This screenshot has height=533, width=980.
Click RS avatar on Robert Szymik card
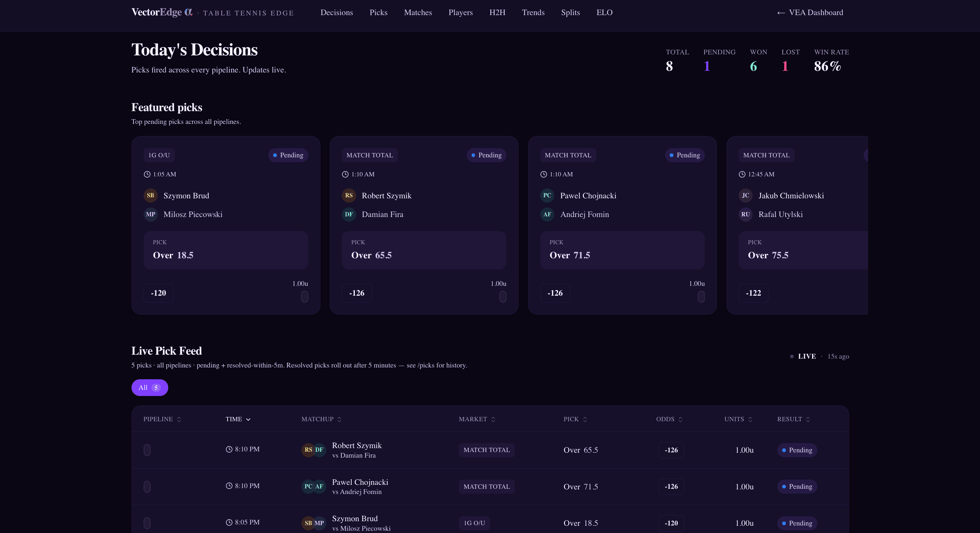349,195
